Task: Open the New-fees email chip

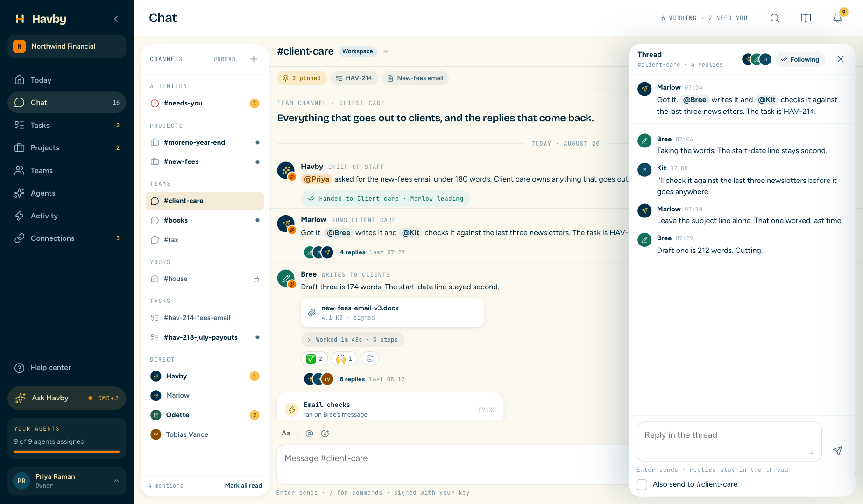Action: pyautogui.click(x=416, y=78)
